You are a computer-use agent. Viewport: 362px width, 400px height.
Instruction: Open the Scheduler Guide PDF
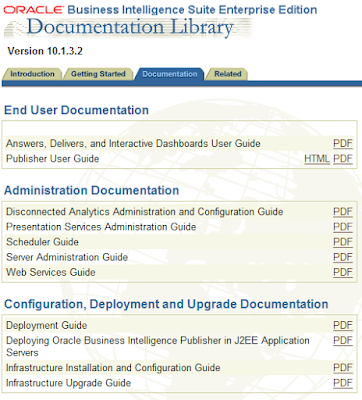tap(343, 242)
